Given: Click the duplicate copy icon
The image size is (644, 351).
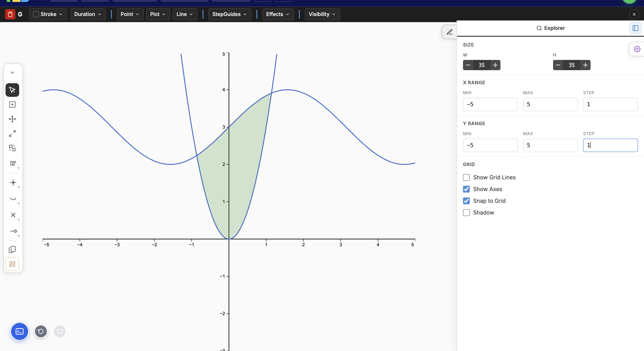Looking at the screenshot, I should tap(12, 249).
